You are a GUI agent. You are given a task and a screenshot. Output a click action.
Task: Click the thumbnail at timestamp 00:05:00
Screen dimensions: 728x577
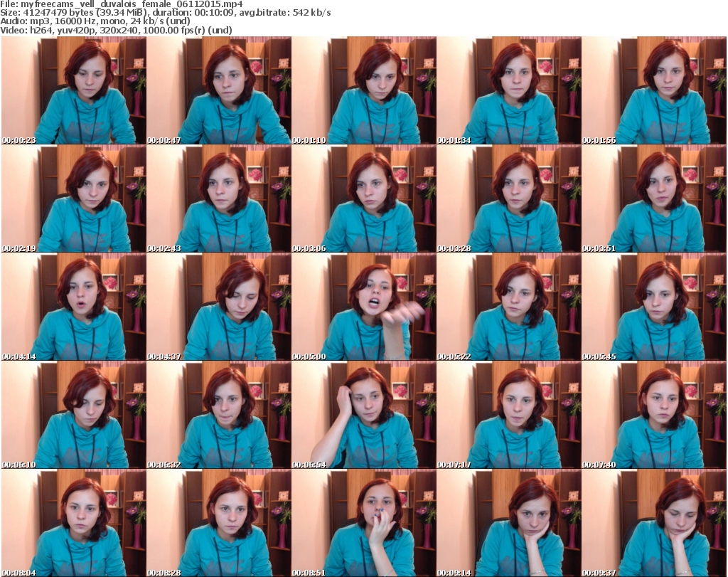[363, 307]
